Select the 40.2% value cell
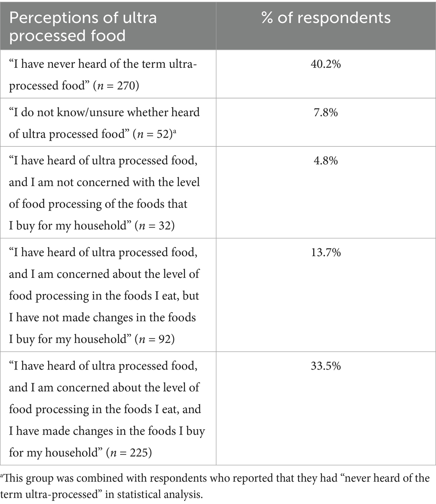Viewport: 436px width, 504px height. [x=325, y=66]
